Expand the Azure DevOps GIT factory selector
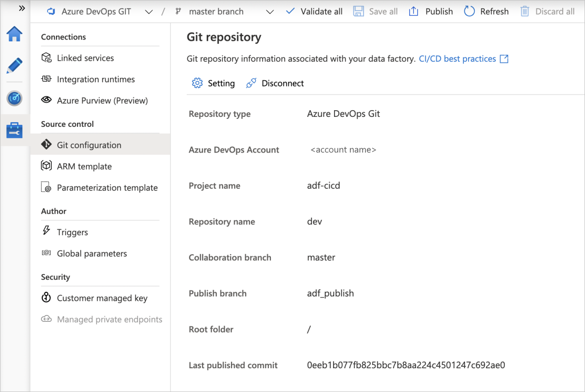 tap(148, 11)
